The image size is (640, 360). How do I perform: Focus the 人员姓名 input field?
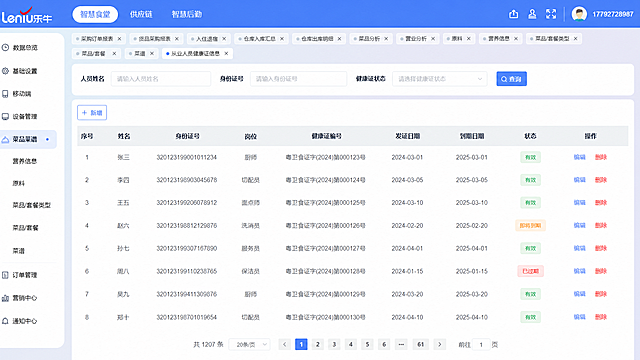(161, 79)
